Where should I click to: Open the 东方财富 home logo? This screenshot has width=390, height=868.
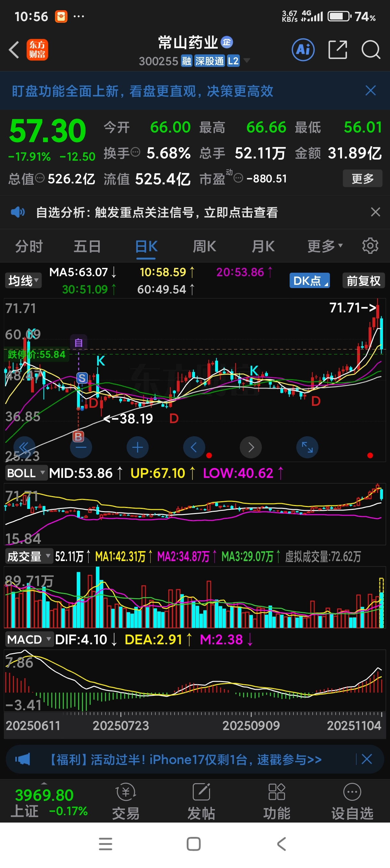(37, 50)
